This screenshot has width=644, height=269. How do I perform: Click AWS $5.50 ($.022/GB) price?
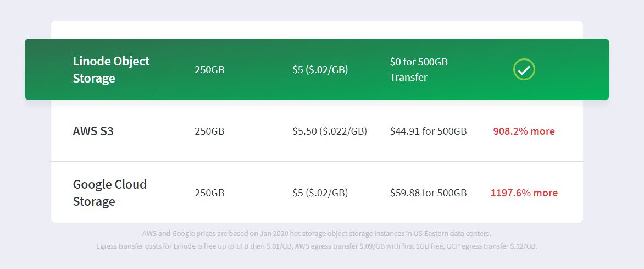(x=329, y=131)
